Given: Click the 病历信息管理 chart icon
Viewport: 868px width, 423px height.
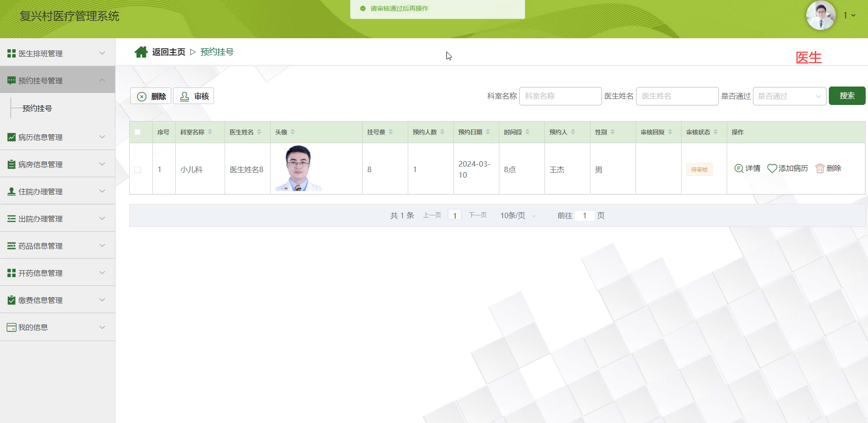Looking at the screenshot, I should point(12,137).
